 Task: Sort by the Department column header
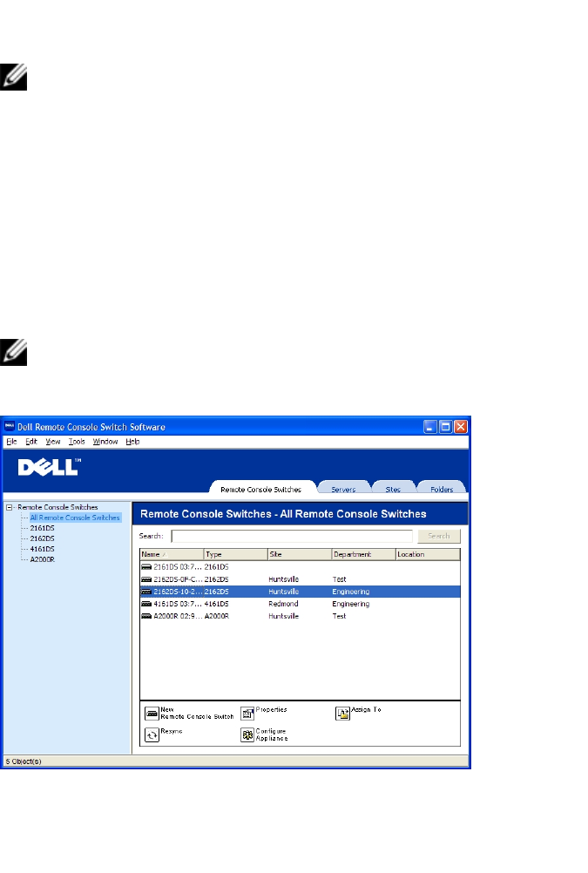click(x=363, y=554)
